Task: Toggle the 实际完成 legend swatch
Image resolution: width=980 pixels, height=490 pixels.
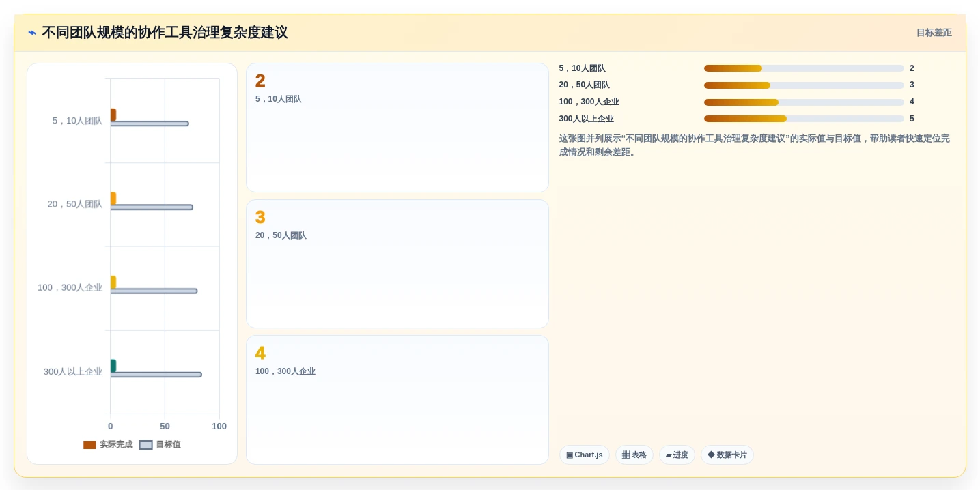Action: [89, 445]
